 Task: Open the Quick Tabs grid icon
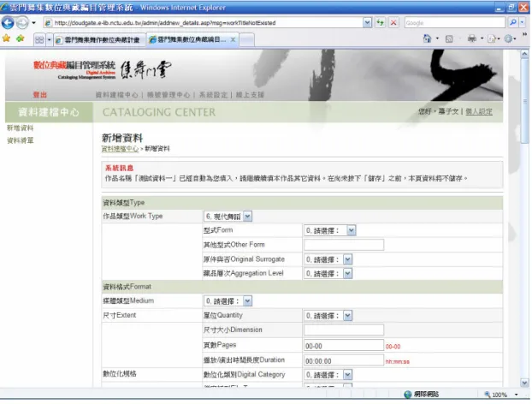[39, 40]
